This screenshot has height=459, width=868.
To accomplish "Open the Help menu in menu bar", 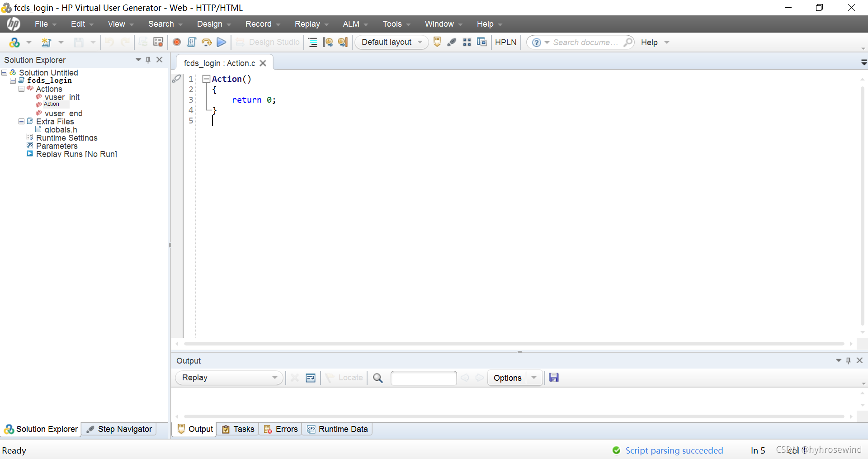I will pyautogui.click(x=489, y=24).
